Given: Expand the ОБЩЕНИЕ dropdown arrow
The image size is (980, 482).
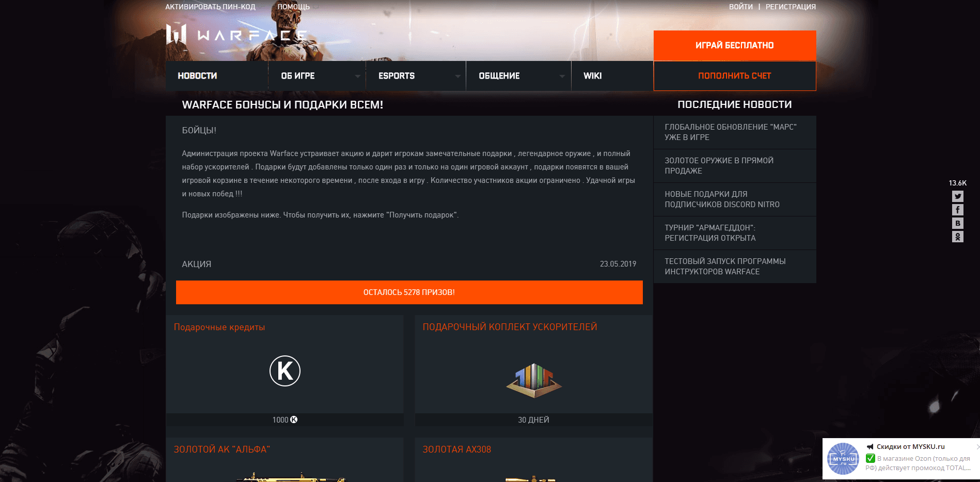Looking at the screenshot, I should pyautogui.click(x=562, y=76).
